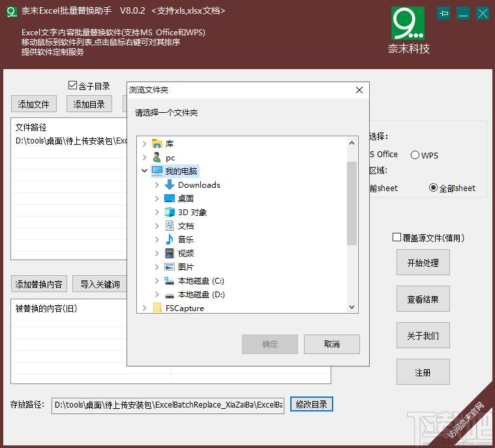The image size is (495, 448).
Task: Click the pin window icon in title bar
Action: pyautogui.click(x=443, y=13)
